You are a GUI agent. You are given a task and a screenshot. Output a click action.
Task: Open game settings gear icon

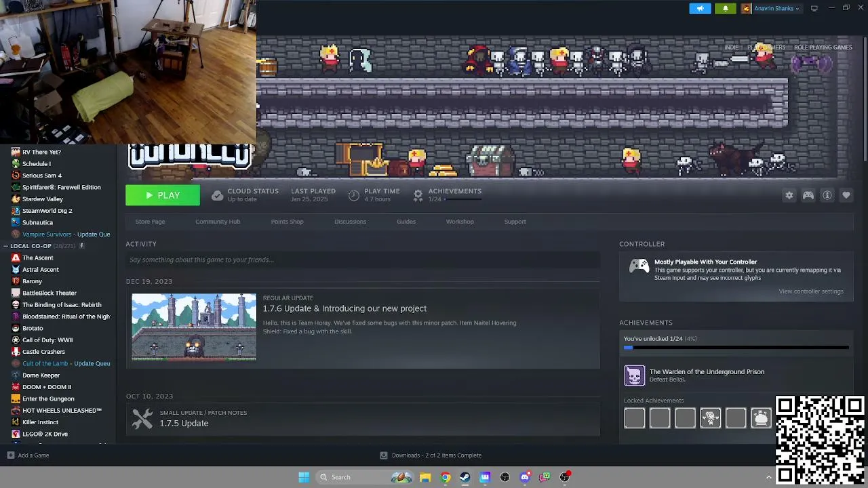pyautogui.click(x=789, y=195)
